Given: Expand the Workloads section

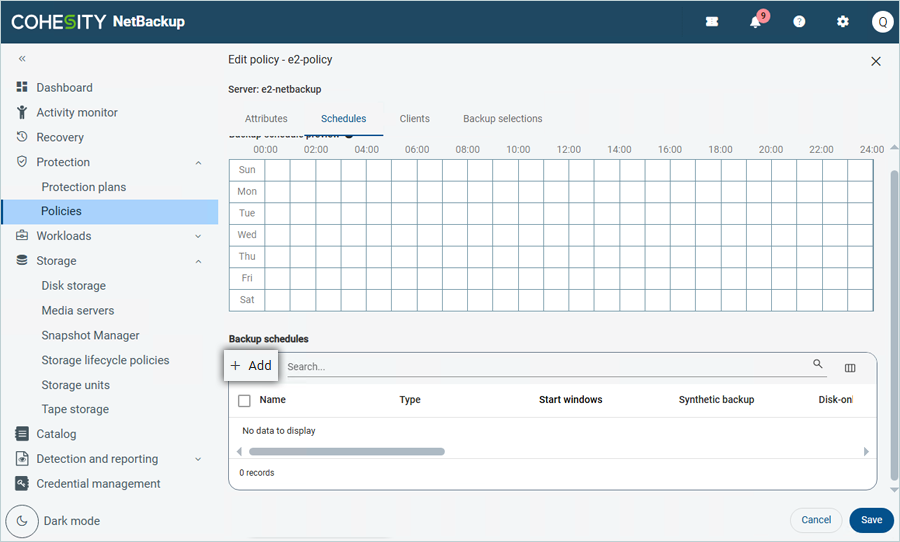Looking at the screenshot, I should 198,236.
